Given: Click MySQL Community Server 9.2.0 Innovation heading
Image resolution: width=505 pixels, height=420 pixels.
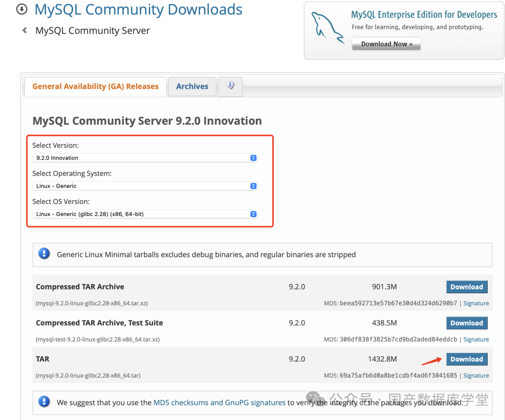Looking at the screenshot, I should [x=147, y=121].
